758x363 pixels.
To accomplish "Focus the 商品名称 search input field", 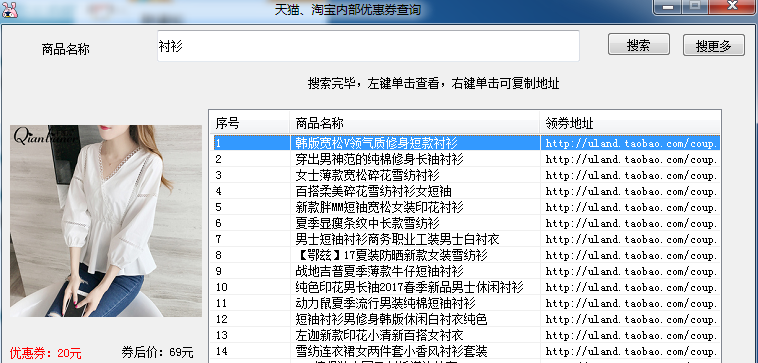I will (368, 46).
